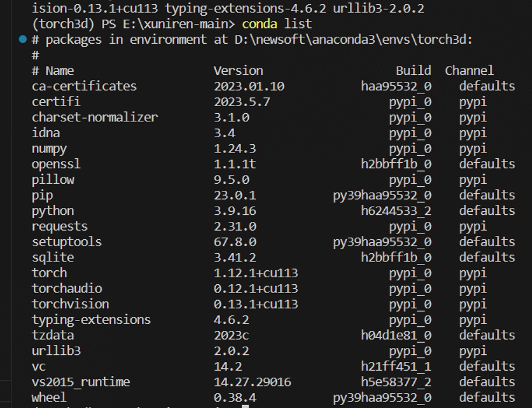Click build 'haa95532_0' of ca-certificates
Viewport: 532px width, 408px height.
click(x=397, y=86)
